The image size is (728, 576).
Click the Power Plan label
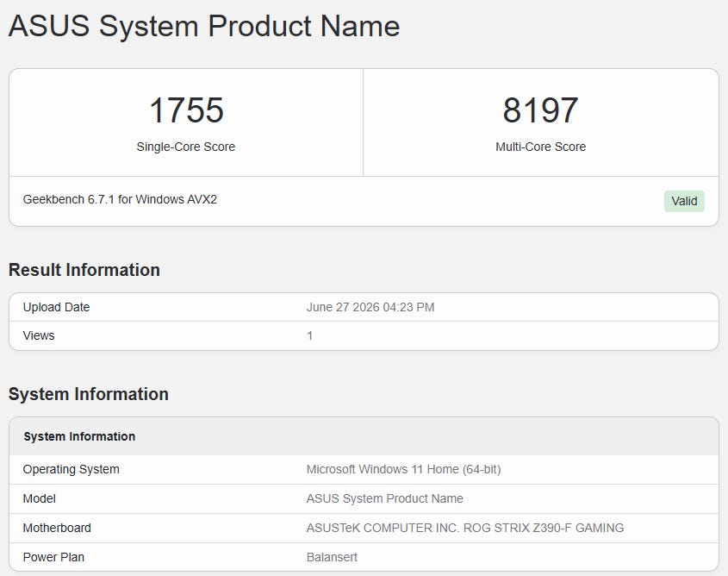tap(53, 557)
